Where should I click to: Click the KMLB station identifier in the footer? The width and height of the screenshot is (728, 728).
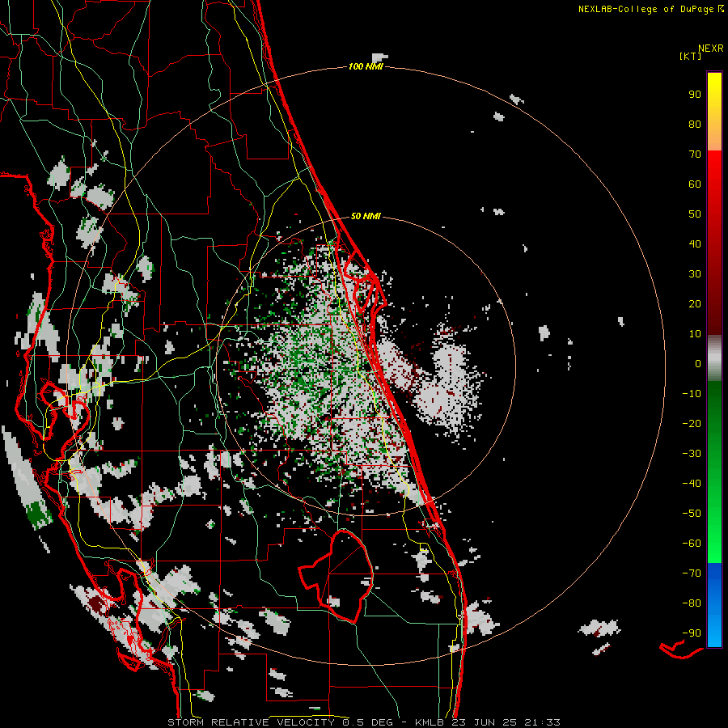[x=429, y=722]
